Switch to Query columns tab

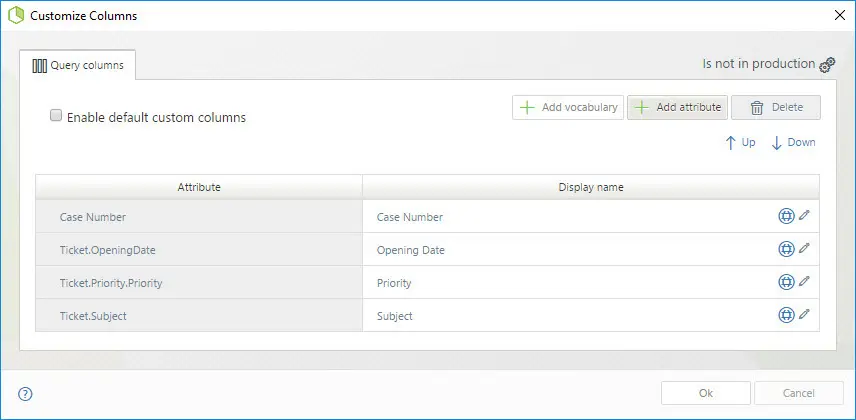tap(78, 66)
